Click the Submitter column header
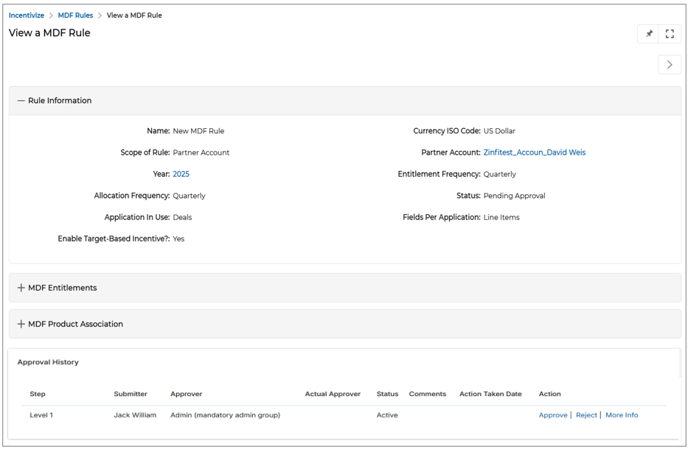688x449 pixels. 131,394
